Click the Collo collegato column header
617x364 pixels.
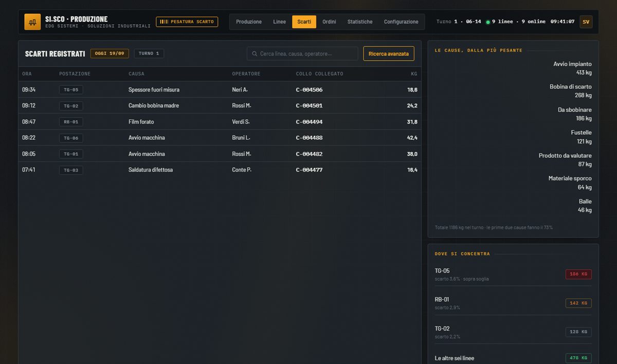(319, 74)
